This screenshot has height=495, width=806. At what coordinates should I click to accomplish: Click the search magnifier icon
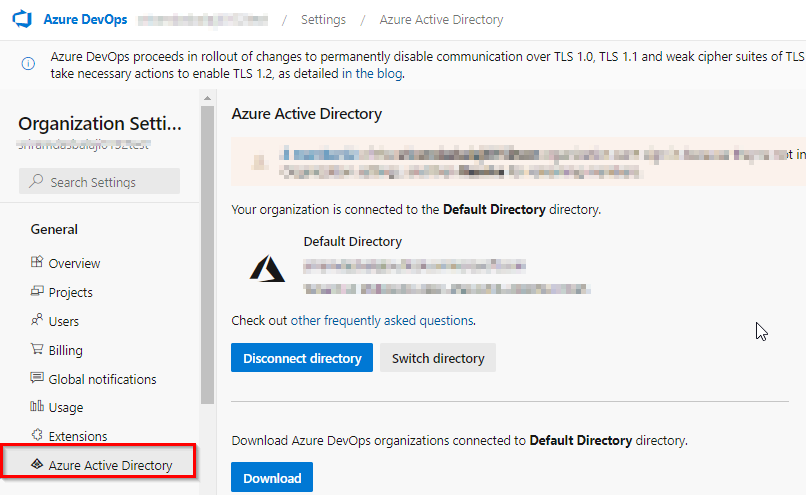point(36,181)
